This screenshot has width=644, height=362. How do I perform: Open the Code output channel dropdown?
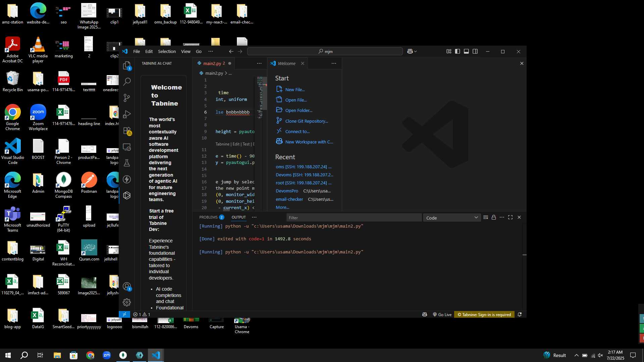[x=452, y=218]
